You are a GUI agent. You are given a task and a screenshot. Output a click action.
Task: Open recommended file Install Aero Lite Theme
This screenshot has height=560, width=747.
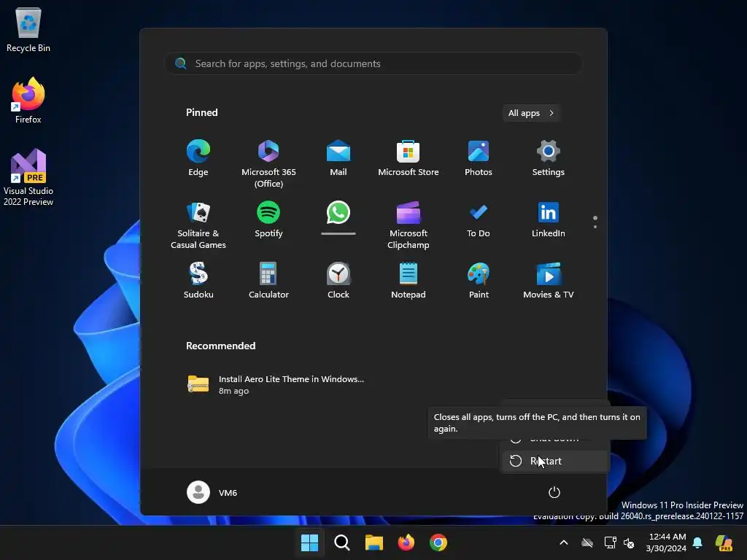(276, 385)
